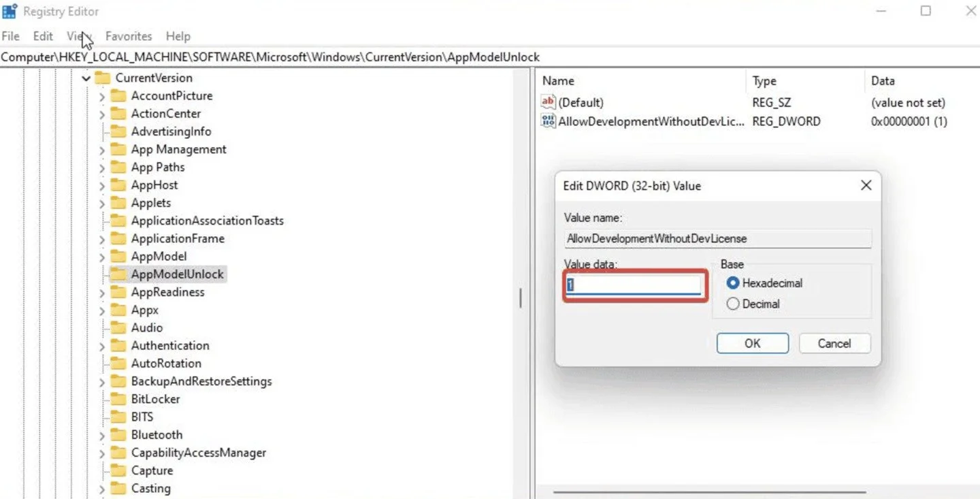The height and width of the screenshot is (499, 980).
Task: Click the 0x00000001 (1) data cell
Action: [x=909, y=121]
